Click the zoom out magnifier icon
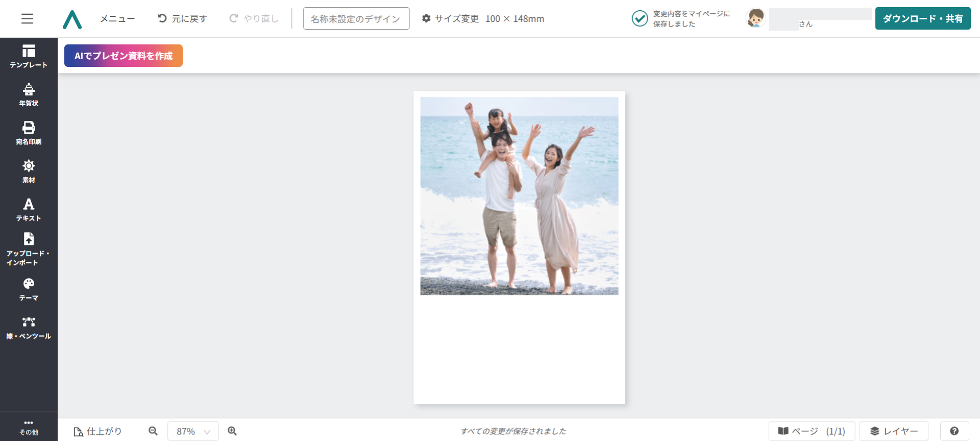980x441 pixels. coord(153,431)
